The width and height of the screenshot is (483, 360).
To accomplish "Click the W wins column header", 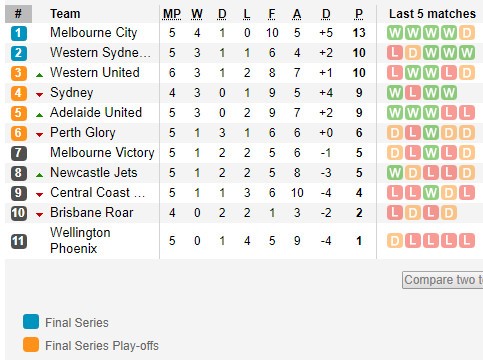I will pyautogui.click(x=197, y=14).
